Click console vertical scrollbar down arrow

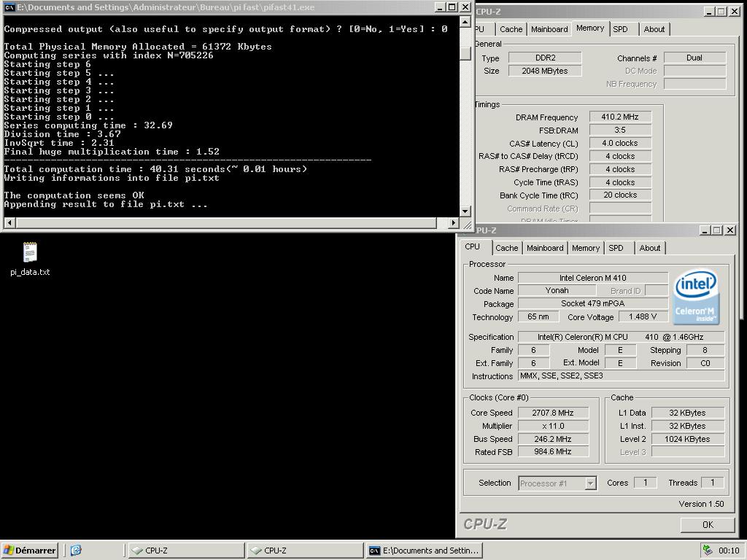[465, 211]
